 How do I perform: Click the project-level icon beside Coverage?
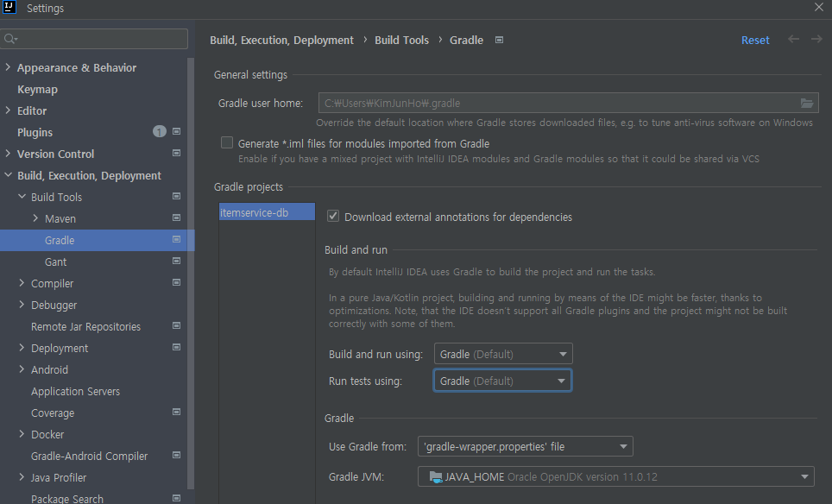[x=177, y=412]
